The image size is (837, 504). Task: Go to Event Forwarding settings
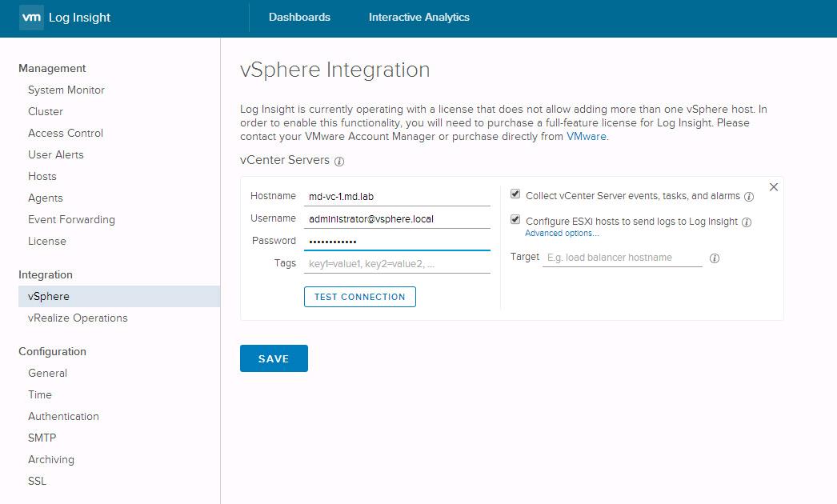coord(71,220)
